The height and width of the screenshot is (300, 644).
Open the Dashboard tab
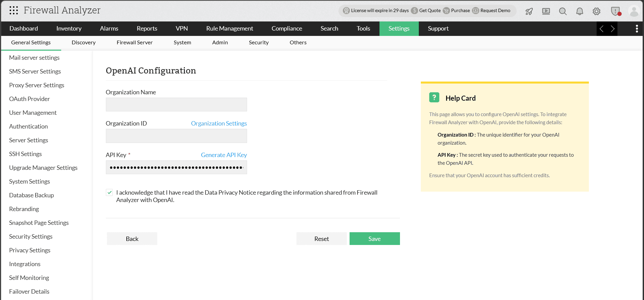point(24,29)
